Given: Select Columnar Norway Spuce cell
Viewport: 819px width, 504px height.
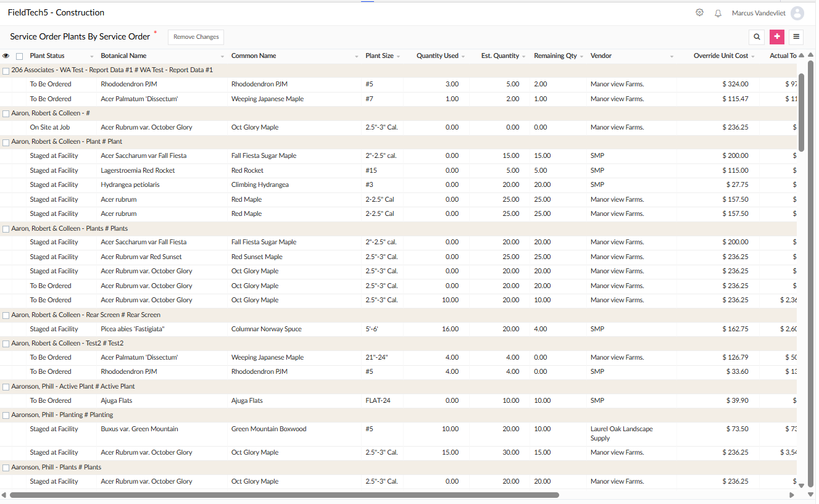Looking at the screenshot, I should tap(267, 329).
